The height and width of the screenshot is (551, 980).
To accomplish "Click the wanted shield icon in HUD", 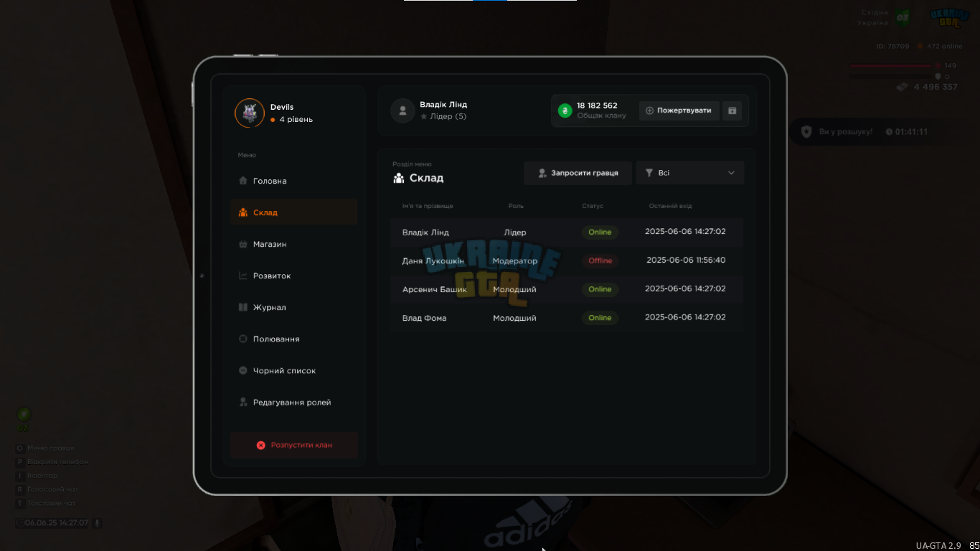I will [806, 132].
